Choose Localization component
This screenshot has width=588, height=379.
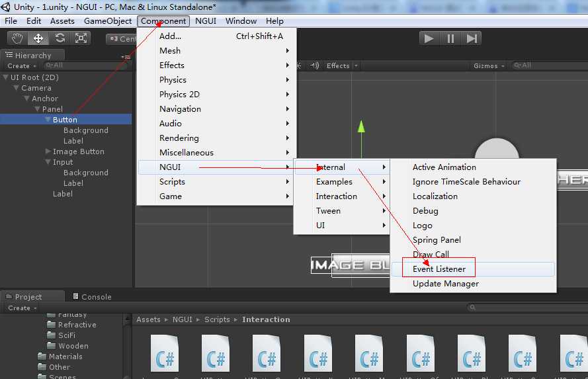(473, 196)
